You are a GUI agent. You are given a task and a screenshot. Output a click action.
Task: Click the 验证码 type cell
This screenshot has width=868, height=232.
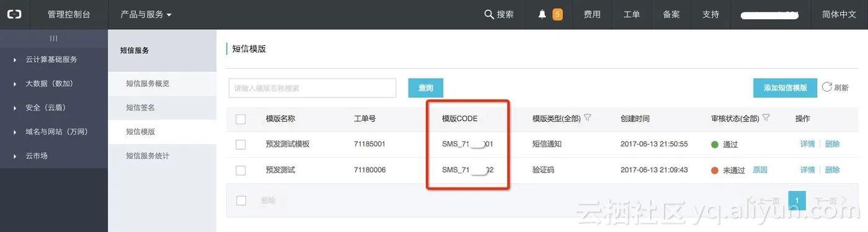coord(543,170)
